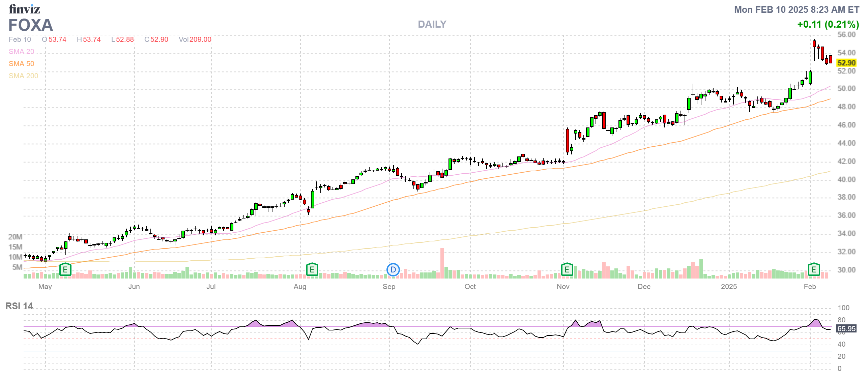The height and width of the screenshot is (379, 868).
Task: Toggle the SMA 50 legend label
Action: (21, 64)
